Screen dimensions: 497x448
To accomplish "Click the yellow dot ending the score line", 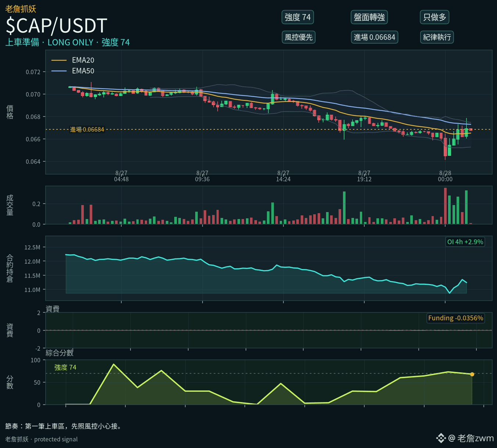I will click(x=472, y=374).
